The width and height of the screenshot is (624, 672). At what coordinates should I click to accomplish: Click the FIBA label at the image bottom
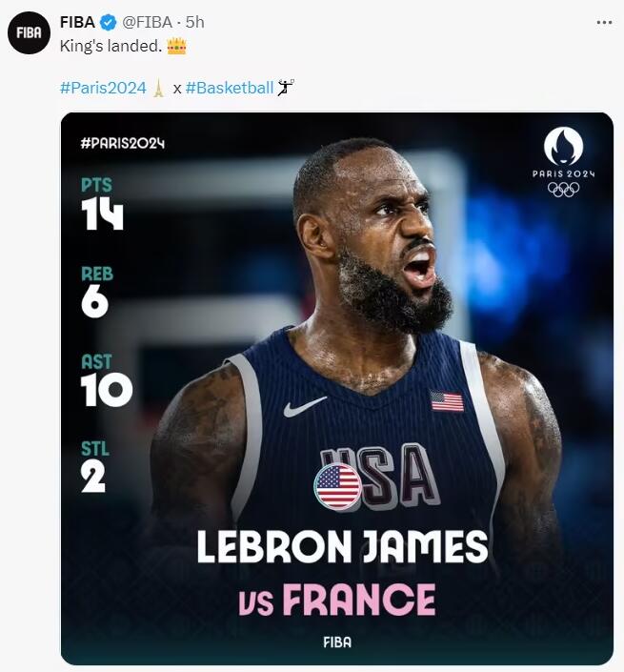click(x=336, y=641)
